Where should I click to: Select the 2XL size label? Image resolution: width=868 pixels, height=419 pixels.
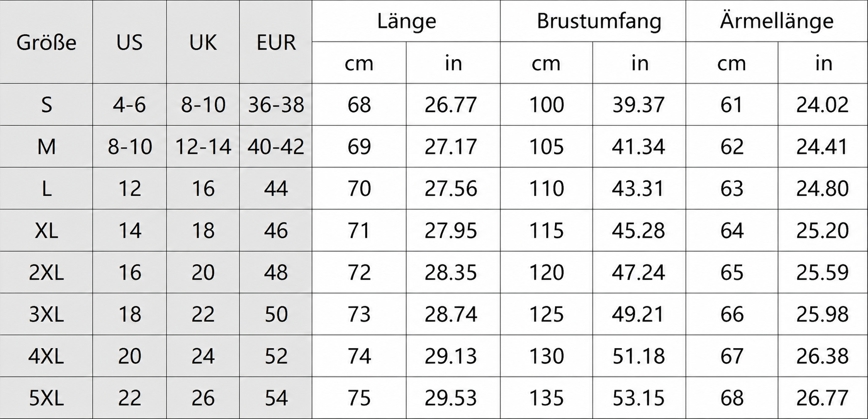pyautogui.click(x=46, y=272)
